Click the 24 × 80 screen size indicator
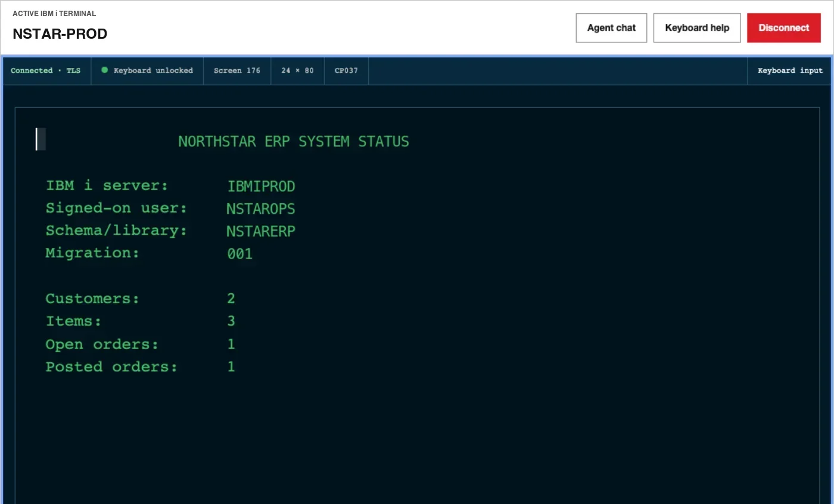The height and width of the screenshot is (504, 834). click(x=297, y=70)
